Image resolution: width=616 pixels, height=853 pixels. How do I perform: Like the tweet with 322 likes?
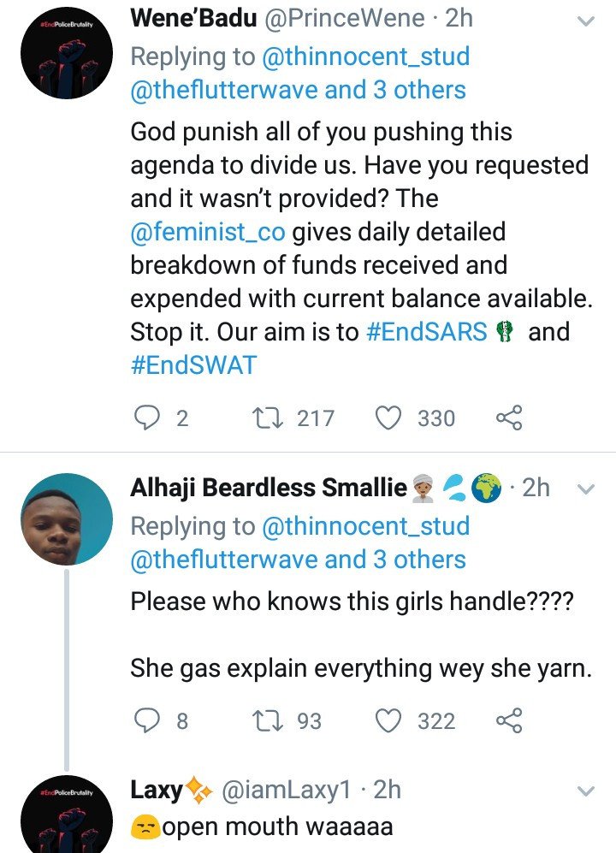point(389,721)
